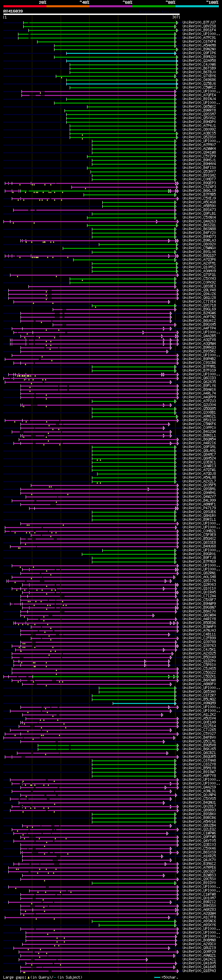Viewport: 222px width, 980px height.
Task: Select label UniRef100_C5WNG0
Action: [199, 248]
